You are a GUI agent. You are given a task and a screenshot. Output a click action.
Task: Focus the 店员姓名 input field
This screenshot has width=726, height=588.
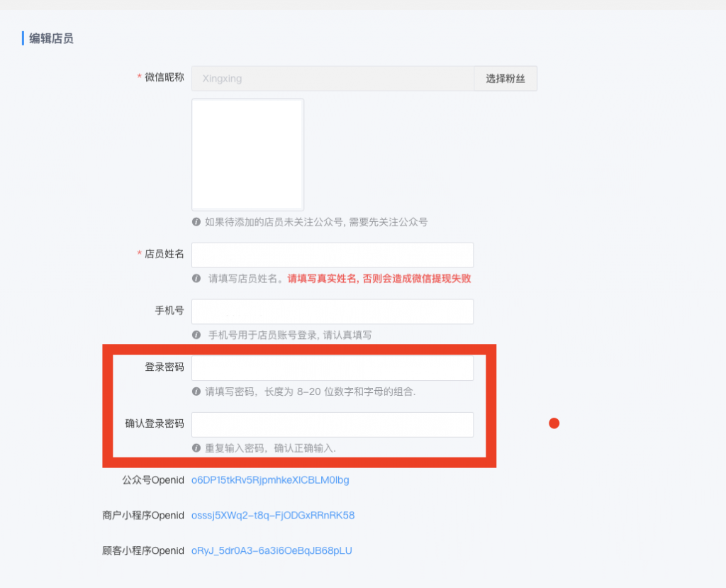(x=332, y=255)
